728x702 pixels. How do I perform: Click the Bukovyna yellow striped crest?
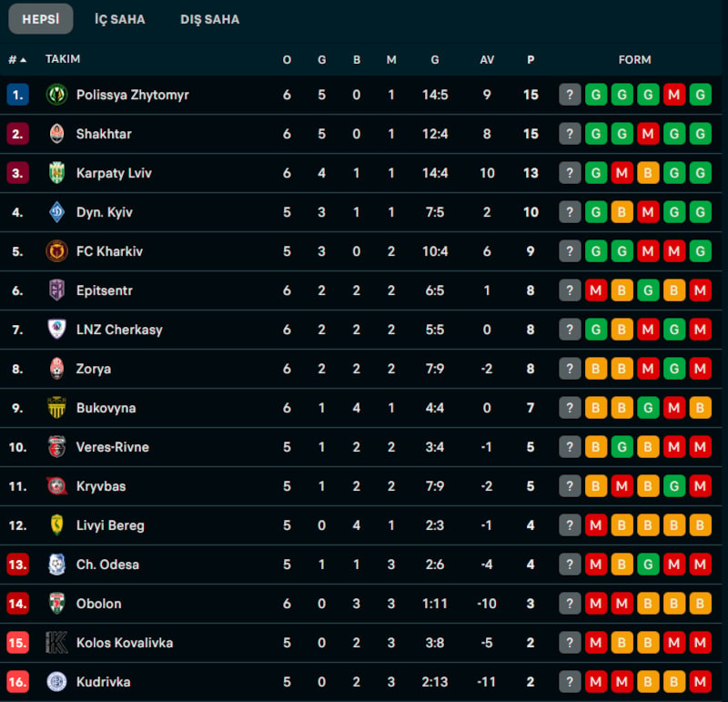(56, 408)
